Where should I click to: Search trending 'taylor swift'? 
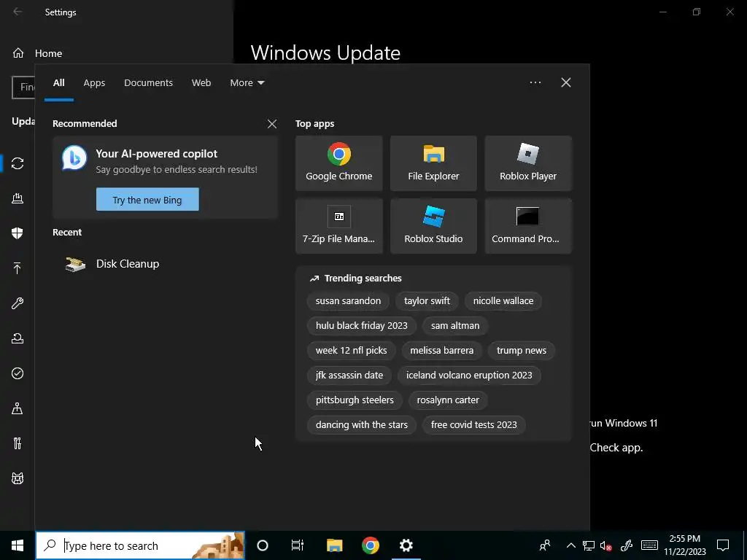tap(427, 301)
